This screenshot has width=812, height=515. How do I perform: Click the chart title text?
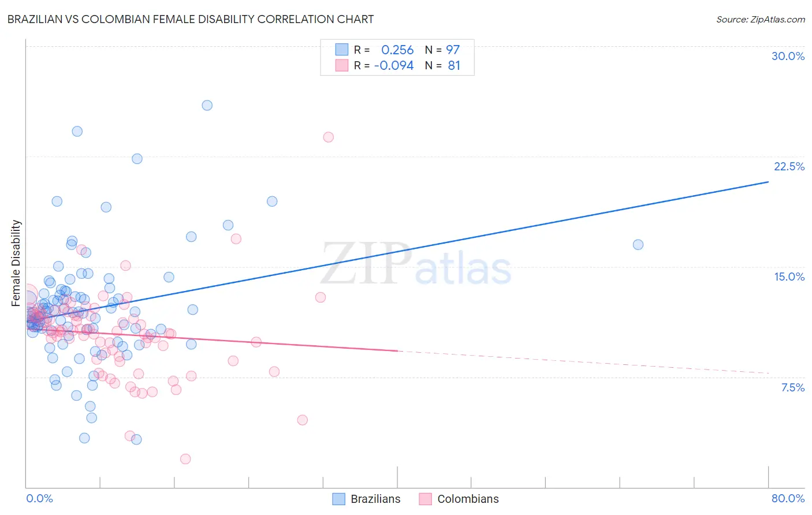coord(191,19)
